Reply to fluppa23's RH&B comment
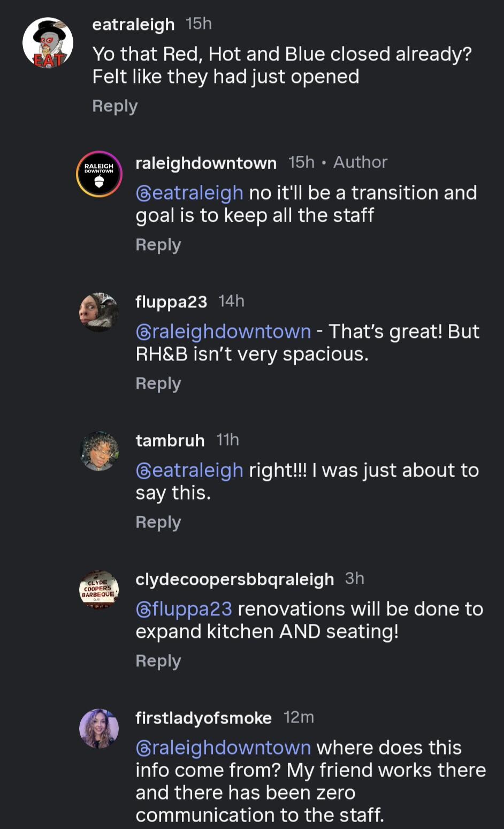The height and width of the screenshot is (829, 504). tap(158, 383)
